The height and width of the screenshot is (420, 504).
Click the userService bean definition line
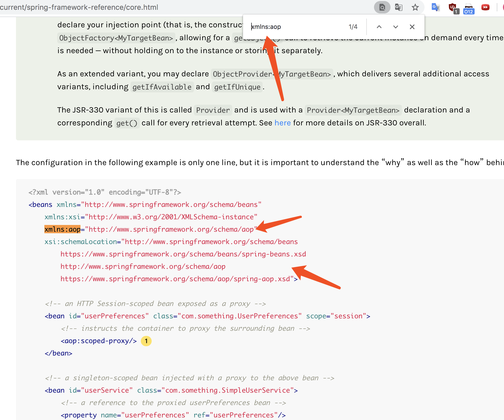pos(171,390)
